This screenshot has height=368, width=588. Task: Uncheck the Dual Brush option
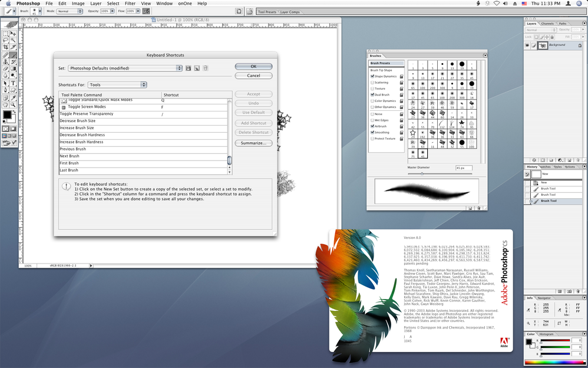click(372, 94)
